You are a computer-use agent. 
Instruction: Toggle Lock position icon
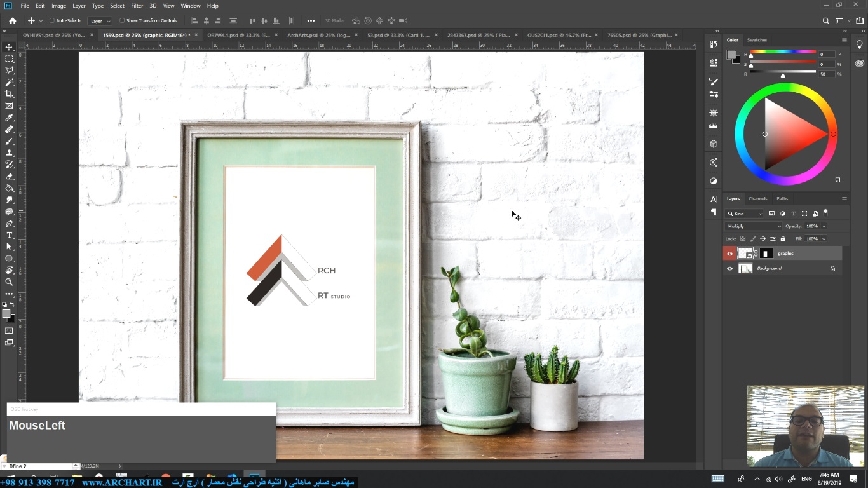763,239
